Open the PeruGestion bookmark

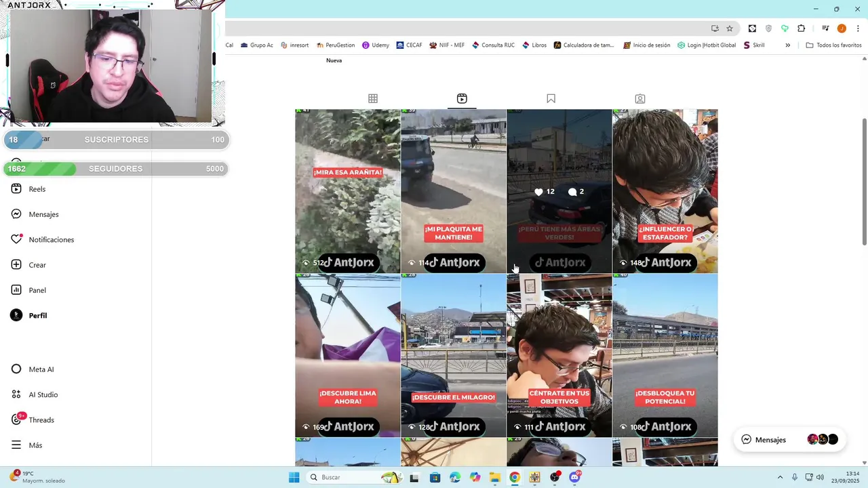click(x=336, y=45)
